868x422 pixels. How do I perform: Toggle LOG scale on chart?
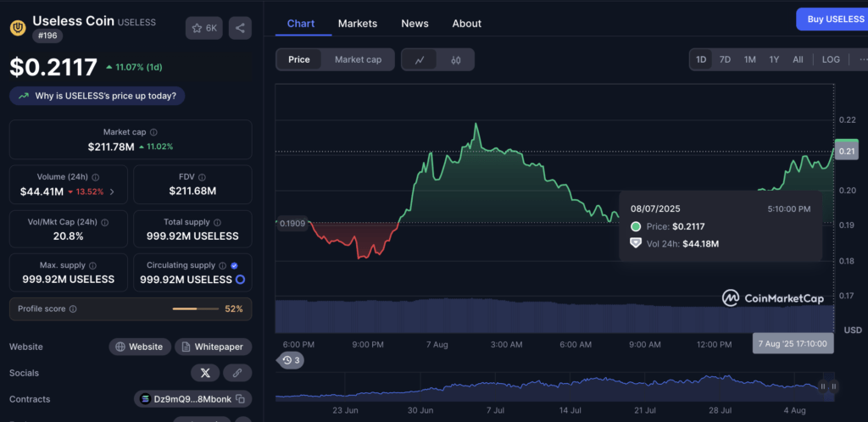click(x=831, y=59)
